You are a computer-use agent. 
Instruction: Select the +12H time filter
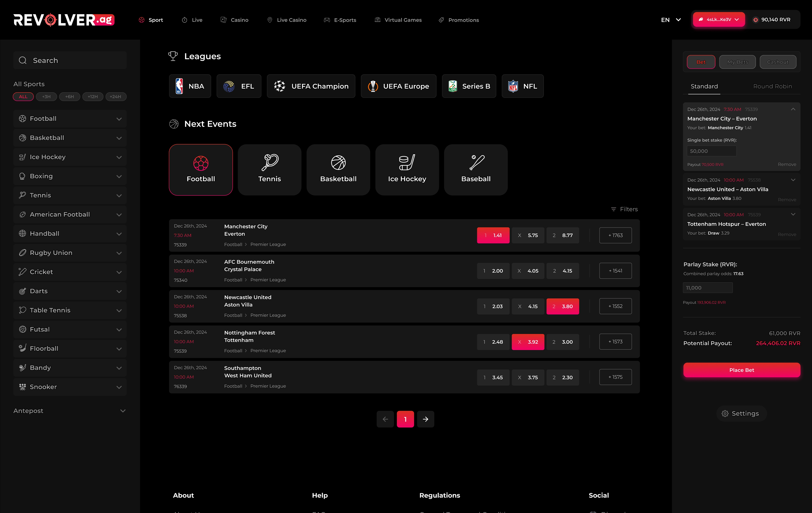[93, 97]
